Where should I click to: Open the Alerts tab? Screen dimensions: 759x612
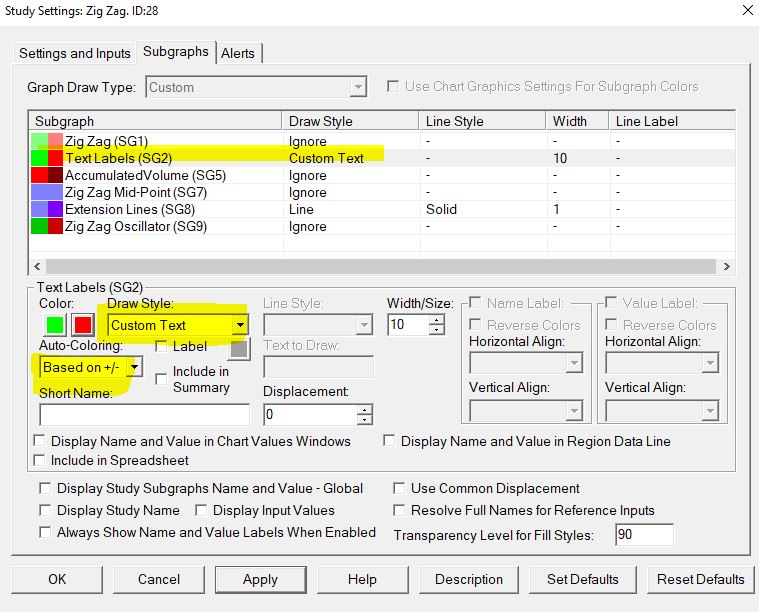pyautogui.click(x=238, y=53)
